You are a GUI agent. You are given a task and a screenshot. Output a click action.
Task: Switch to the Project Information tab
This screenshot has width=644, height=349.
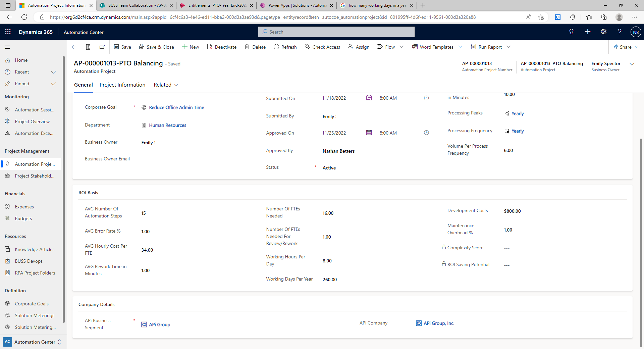coord(122,85)
